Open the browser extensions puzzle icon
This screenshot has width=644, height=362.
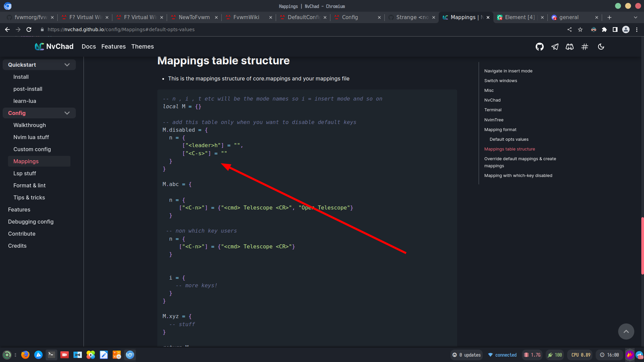[604, 29]
